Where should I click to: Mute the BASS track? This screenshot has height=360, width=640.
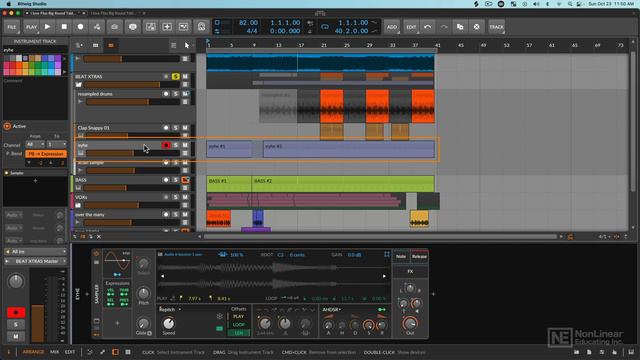pyautogui.click(x=185, y=180)
